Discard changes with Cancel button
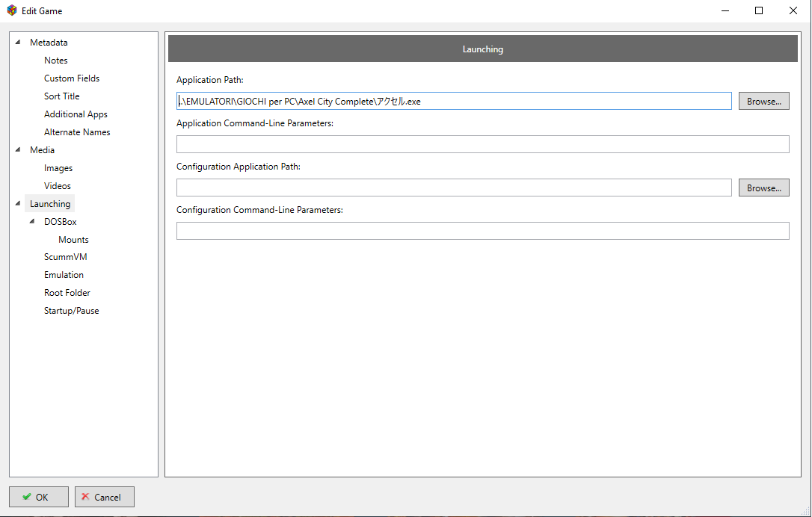This screenshot has height=517, width=812. coord(105,497)
